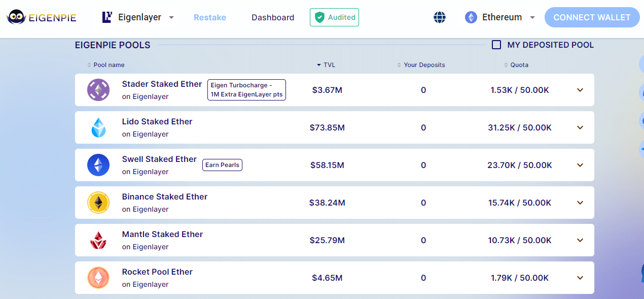Expand the Stader Staked Ether pool row
This screenshot has height=299, width=644.
[x=580, y=90]
